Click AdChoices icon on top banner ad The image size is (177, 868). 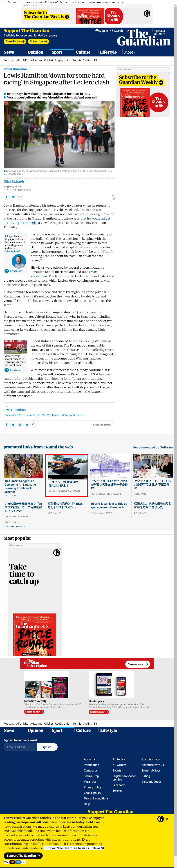point(151,9)
